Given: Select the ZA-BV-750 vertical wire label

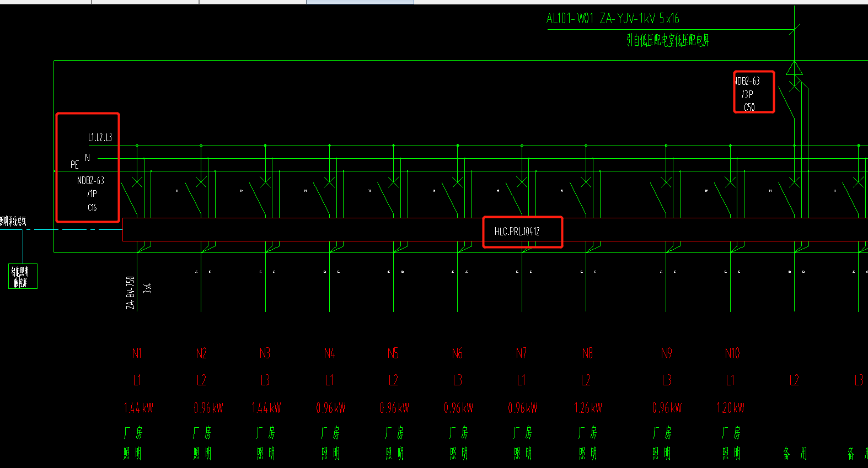Looking at the screenshot, I should [x=131, y=293].
